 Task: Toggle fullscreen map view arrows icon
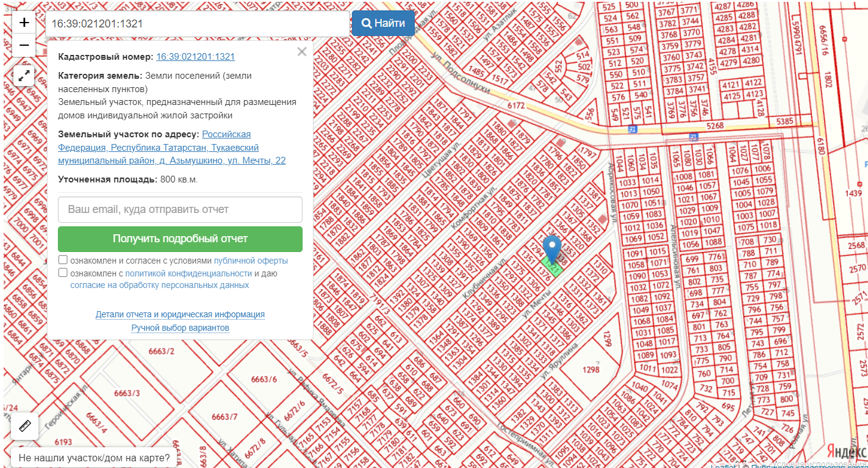point(24,76)
